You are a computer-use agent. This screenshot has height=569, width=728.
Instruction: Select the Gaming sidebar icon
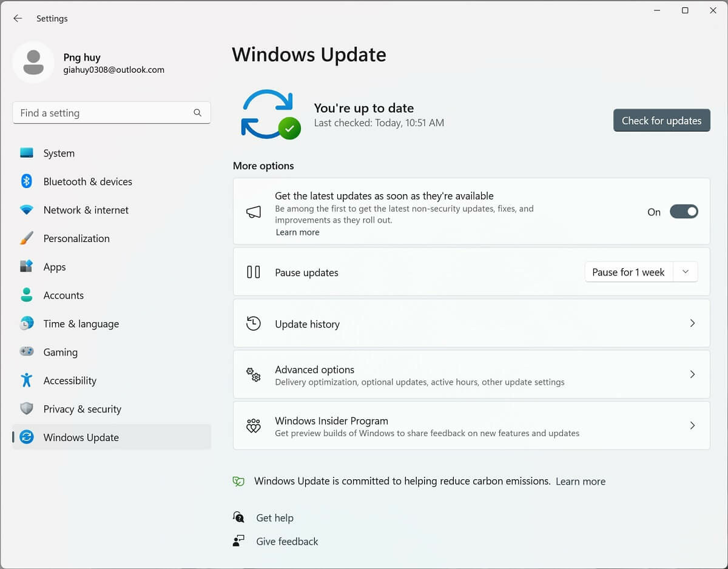[x=27, y=352]
